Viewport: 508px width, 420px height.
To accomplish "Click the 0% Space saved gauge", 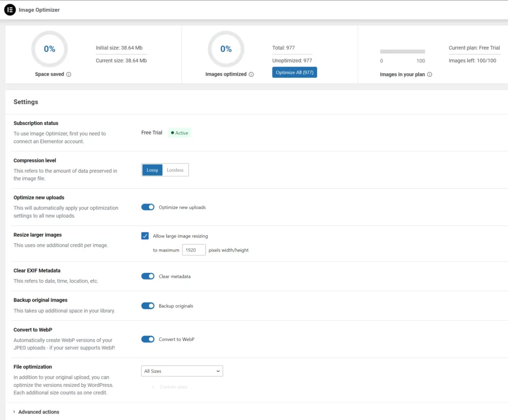I will [50, 49].
